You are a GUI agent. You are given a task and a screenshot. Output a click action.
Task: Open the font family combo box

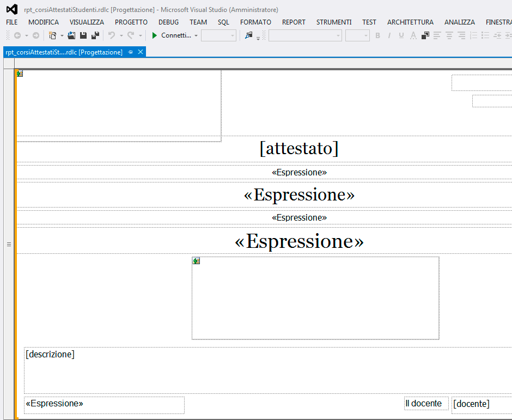tap(305, 35)
